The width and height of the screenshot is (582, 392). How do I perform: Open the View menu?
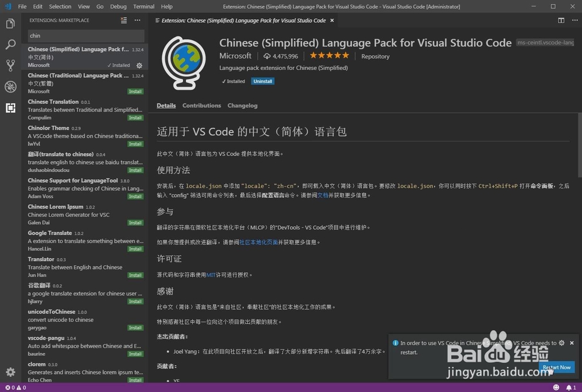(x=83, y=6)
